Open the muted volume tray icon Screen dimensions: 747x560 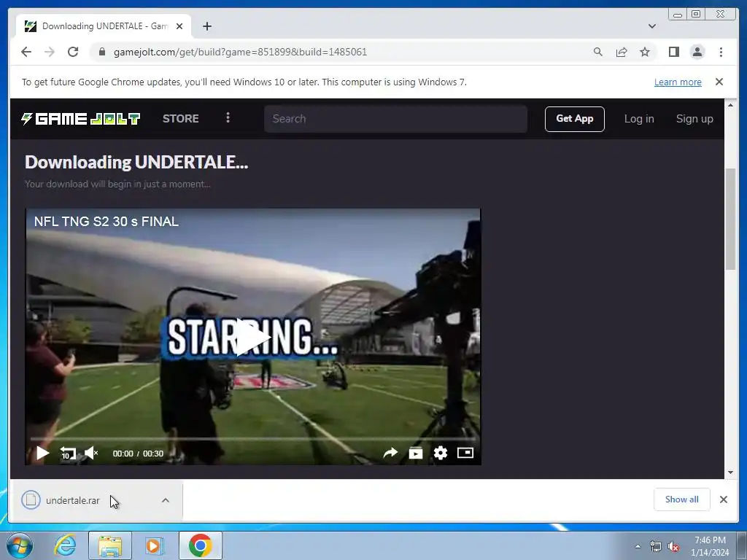[x=673, y=547]
